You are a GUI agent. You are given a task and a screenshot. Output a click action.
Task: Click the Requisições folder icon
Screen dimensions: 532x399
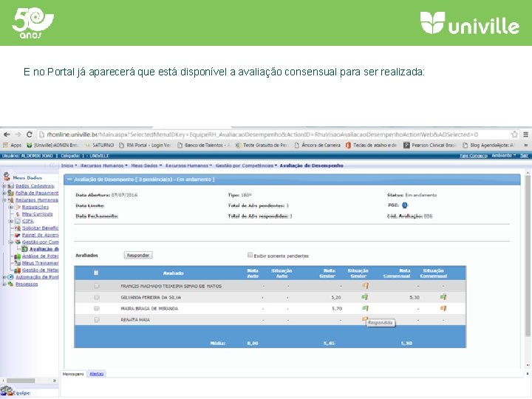click(x=18, y=207)
